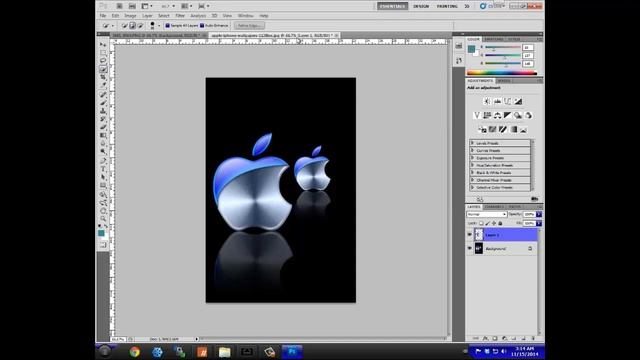Toggle Auto-Enhance checkbox
The height and width of the screenshot is (360, 640).
(202, 25)
